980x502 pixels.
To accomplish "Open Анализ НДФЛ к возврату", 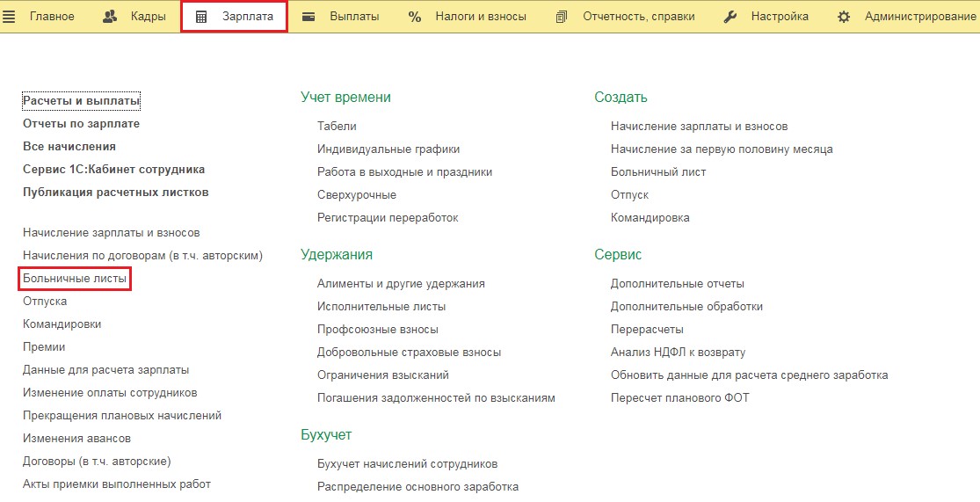I will (679, 353).
